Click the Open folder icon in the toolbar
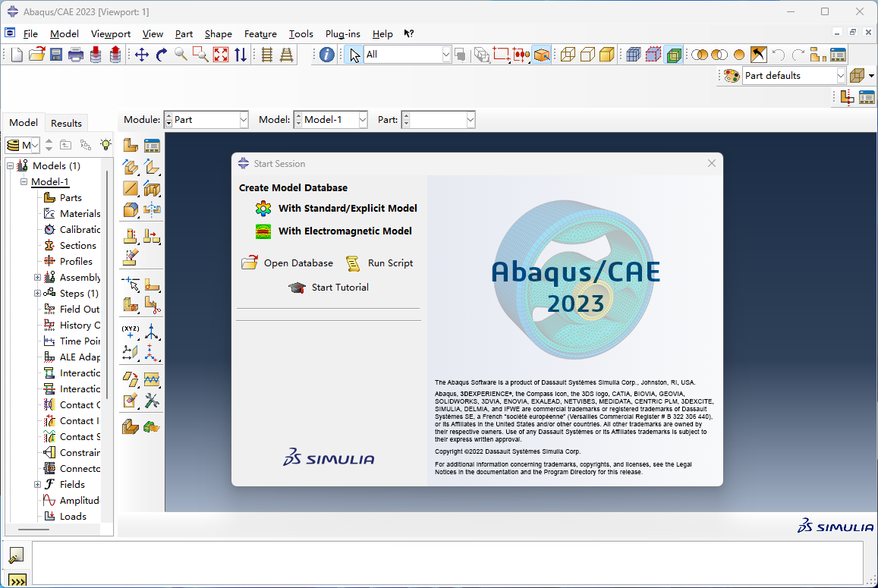This screenshot has height=588, width=878. click(37, 55)
